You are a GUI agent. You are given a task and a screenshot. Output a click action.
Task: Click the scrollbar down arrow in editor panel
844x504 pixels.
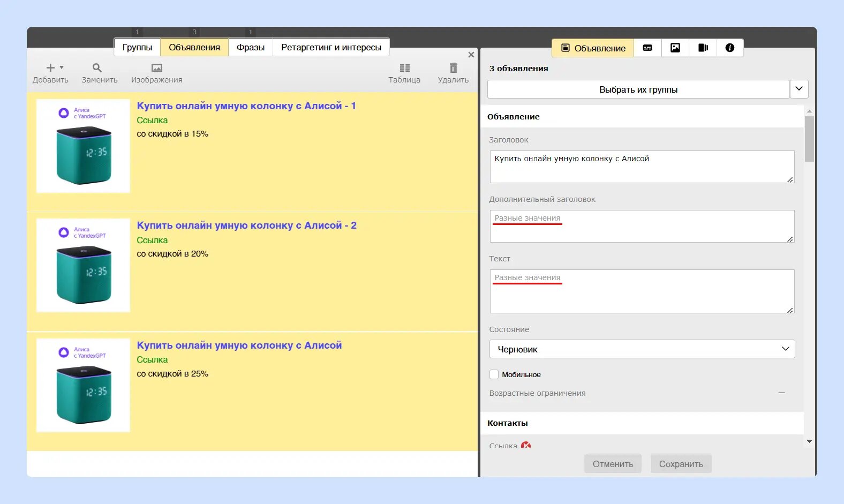tap(809, 442)
